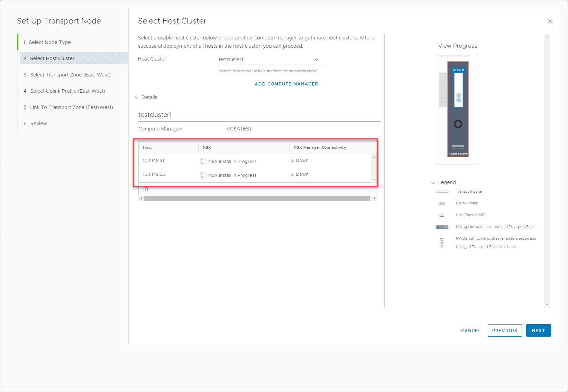
Task: Click the red Down arrow for host 10.1.149.30
Action: point(293,174)
